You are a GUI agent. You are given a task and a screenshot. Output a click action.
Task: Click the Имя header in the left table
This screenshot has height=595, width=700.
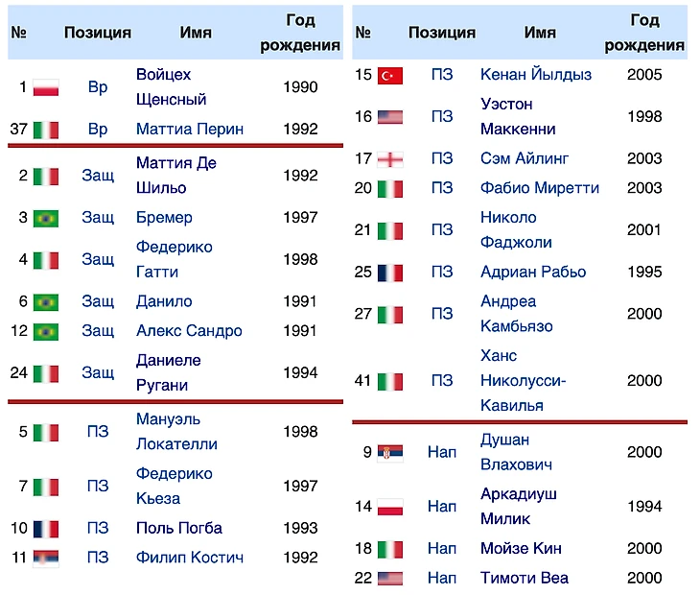click(x=196, y=32)
